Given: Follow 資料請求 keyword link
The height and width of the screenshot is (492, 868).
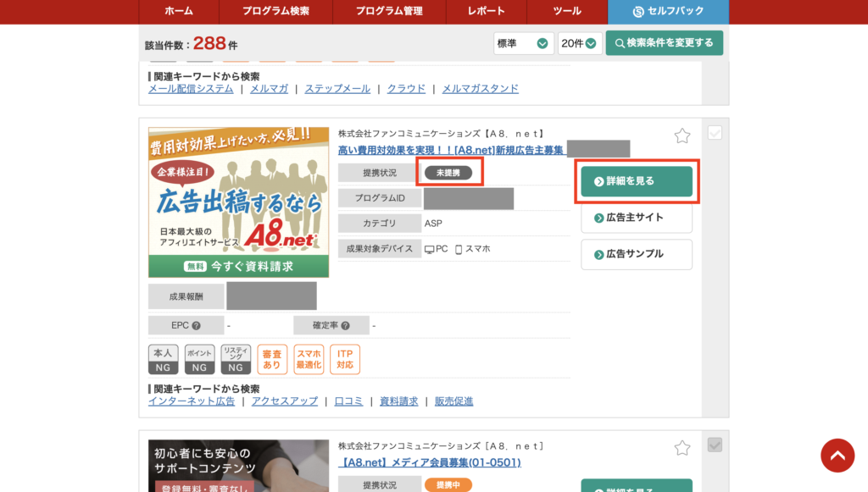Looking at the screenshot, I should (398, 401).
